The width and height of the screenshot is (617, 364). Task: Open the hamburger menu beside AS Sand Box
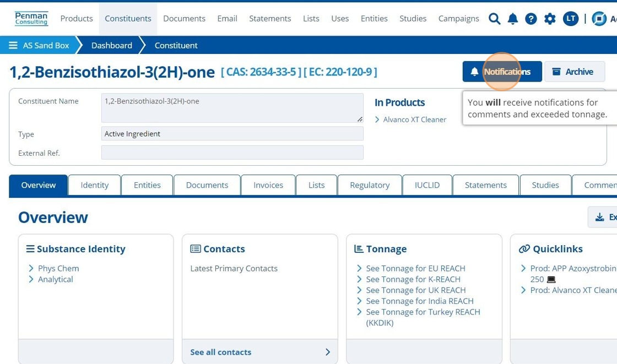click(13, 45)
